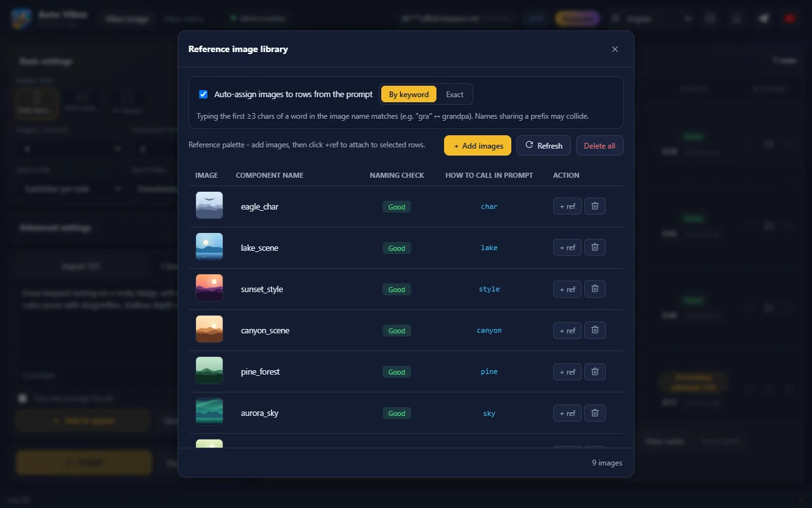Viewport: 812px width, 508px height.
Task: Click the component name eagle_char
Action: (259, 206)
